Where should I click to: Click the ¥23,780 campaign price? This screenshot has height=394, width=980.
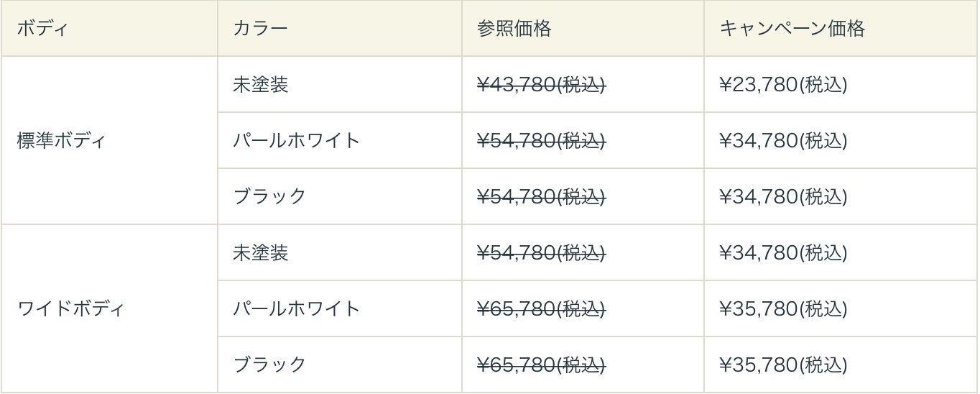(x=783, y=85)
